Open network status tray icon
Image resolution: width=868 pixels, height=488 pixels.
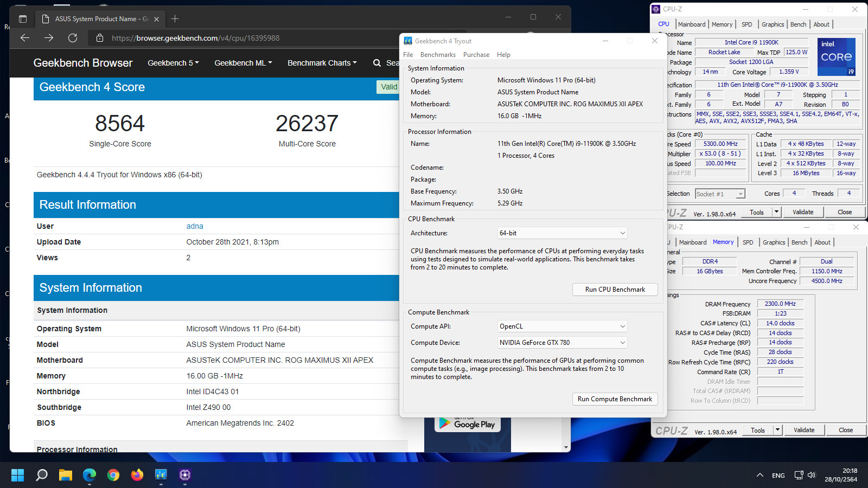799,475
